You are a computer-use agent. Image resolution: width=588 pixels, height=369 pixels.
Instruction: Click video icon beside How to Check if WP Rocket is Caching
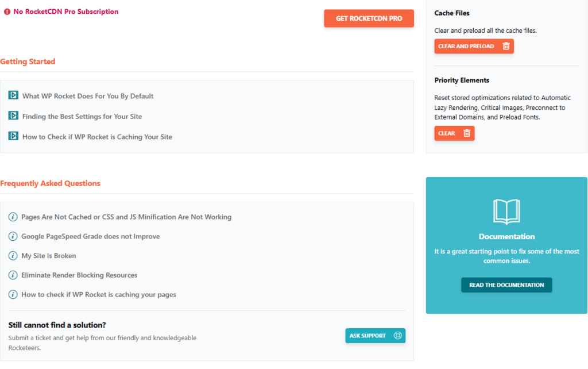pos(13,136)
